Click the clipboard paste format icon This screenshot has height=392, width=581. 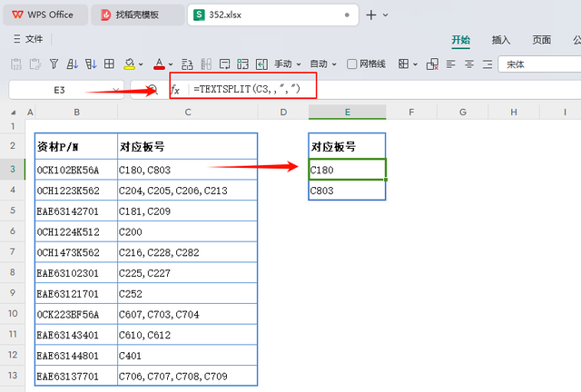(x=35, y=64)
